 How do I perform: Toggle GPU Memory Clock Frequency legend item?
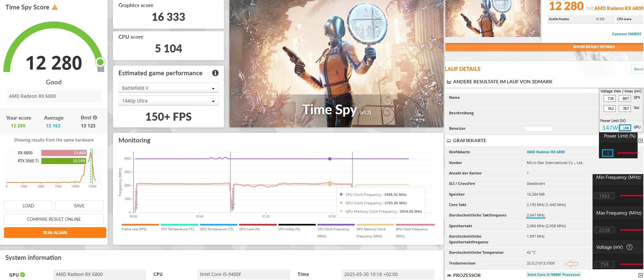pos(375,231)
